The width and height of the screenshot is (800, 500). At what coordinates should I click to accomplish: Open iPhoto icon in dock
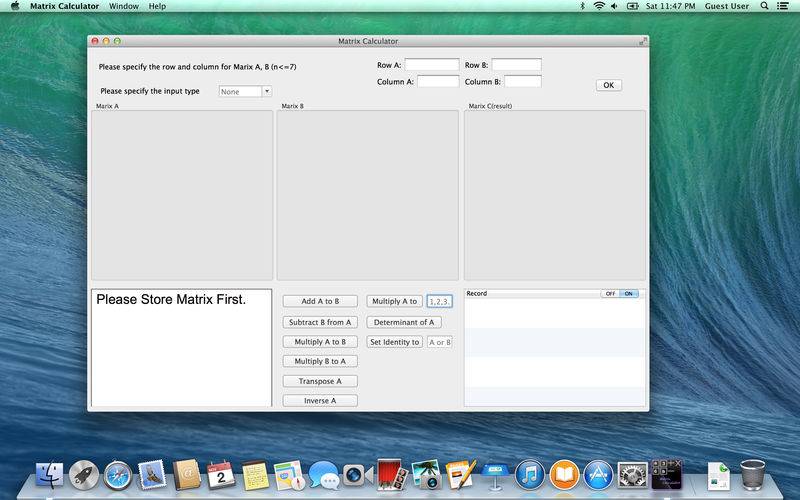point(426,474)
